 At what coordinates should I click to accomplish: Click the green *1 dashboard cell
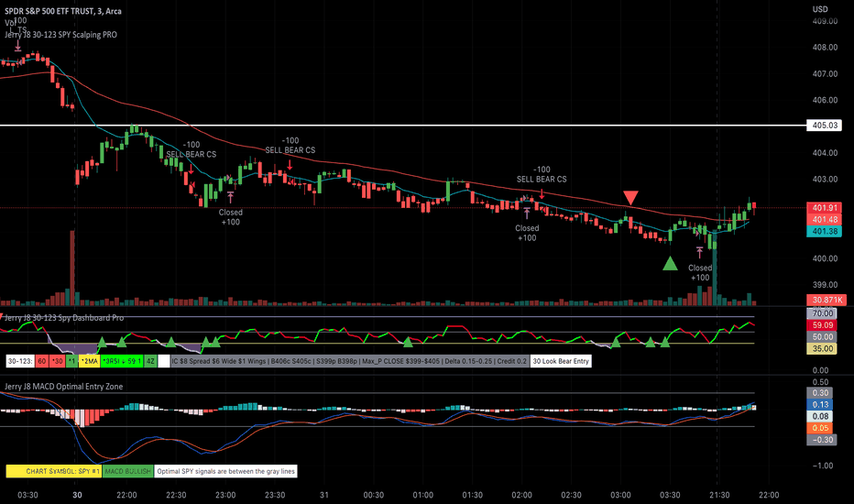(71, 361)
